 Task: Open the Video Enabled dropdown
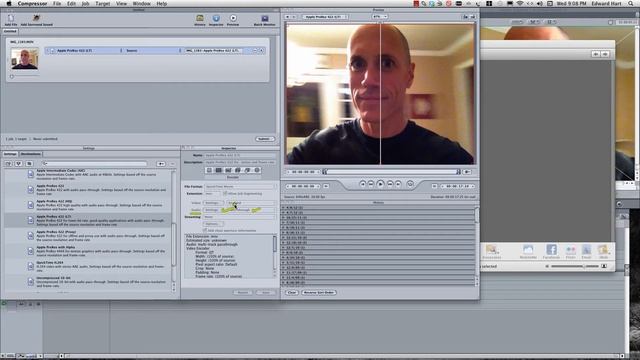point(251,203)
